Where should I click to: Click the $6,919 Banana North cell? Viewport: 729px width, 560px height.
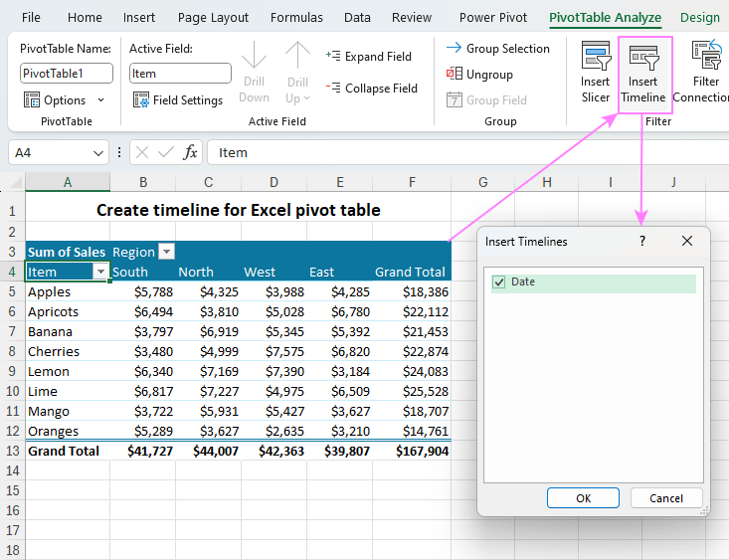pos(208,331)
